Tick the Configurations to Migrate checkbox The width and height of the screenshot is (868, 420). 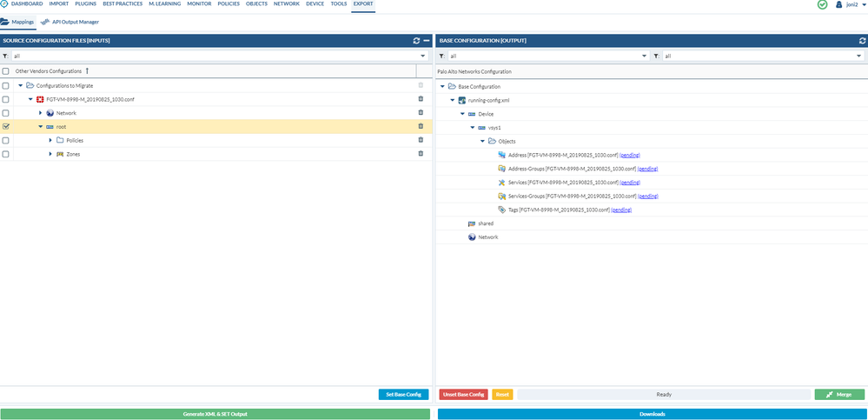coord(6,85)
